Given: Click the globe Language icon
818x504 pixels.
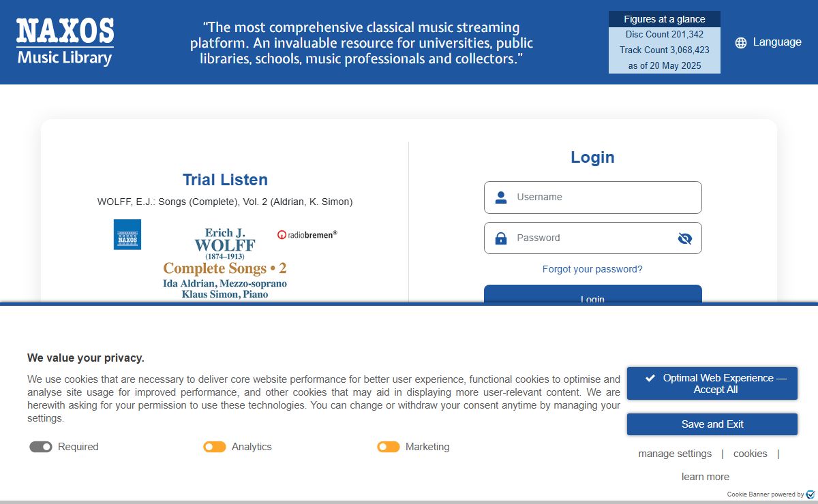Looking at the screenshot, I should tap(741, 43).
